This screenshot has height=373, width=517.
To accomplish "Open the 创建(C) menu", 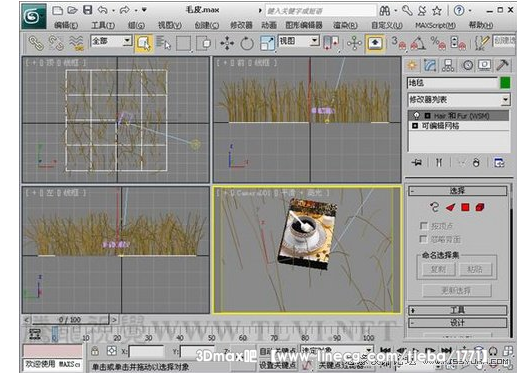I will [207, 25].
